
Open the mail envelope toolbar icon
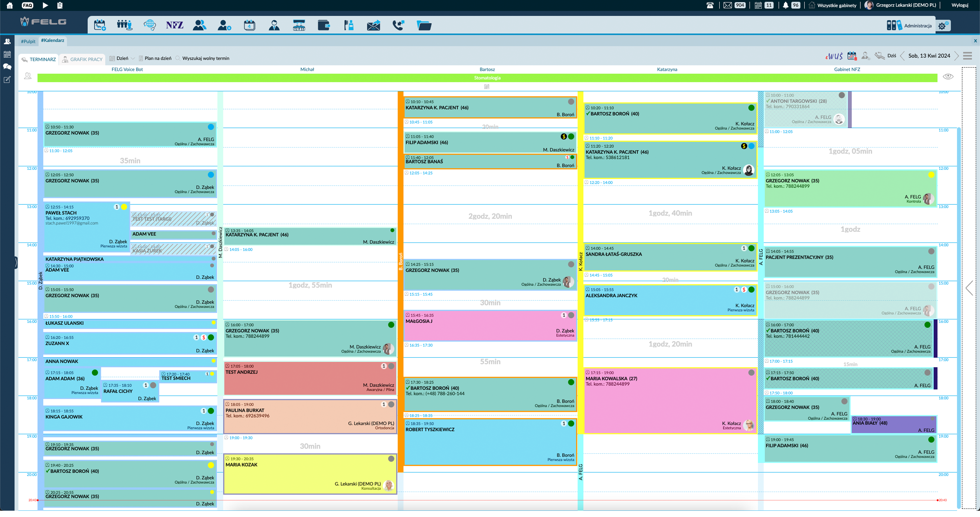(373, 25)
